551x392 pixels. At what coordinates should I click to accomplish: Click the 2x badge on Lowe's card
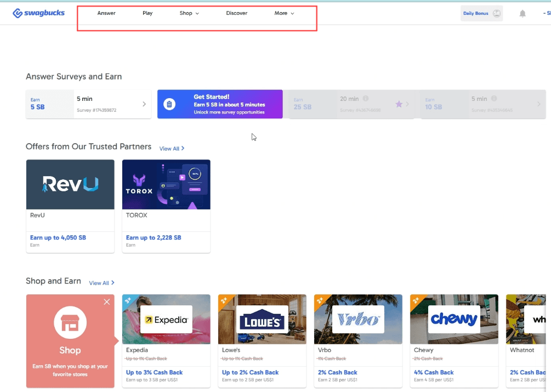pyautogui.click(x=224, y=300)
